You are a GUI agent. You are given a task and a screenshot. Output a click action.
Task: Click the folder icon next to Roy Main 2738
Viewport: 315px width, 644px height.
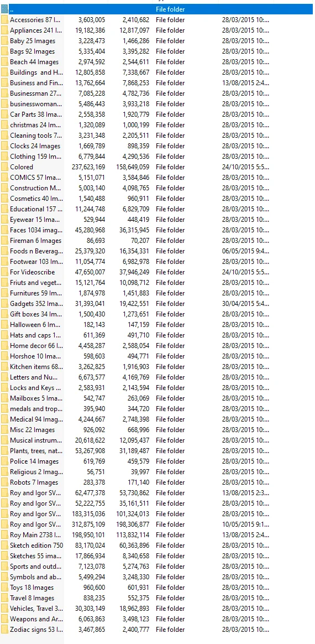coord(4,535)
